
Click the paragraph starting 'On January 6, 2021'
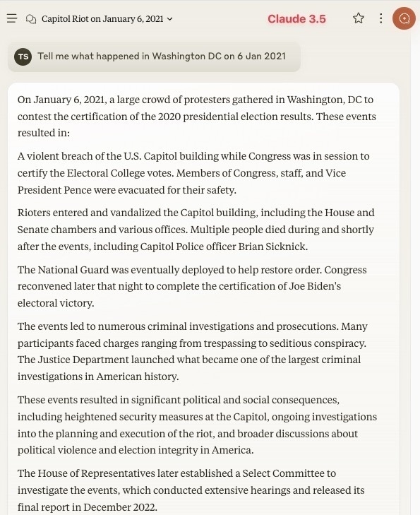point(197,117)
